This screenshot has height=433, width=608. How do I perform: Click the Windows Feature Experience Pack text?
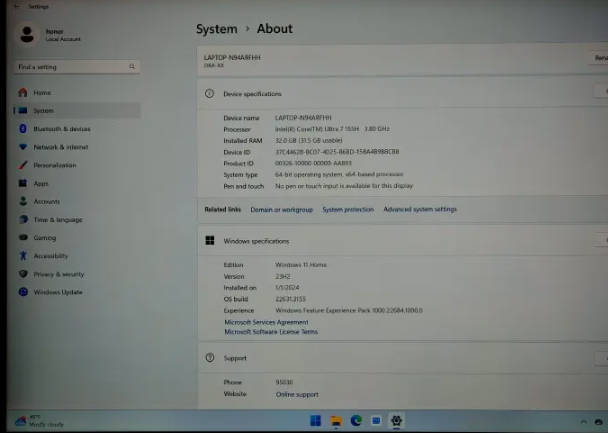click(349, 311)
